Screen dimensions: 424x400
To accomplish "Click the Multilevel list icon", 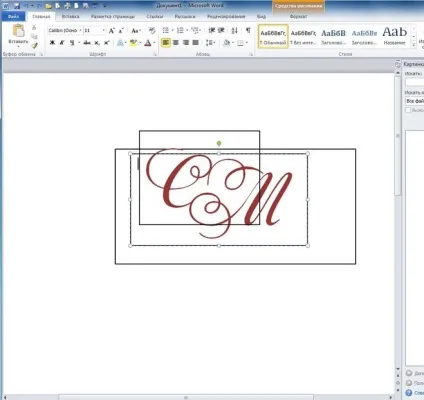I will point(196,31).
